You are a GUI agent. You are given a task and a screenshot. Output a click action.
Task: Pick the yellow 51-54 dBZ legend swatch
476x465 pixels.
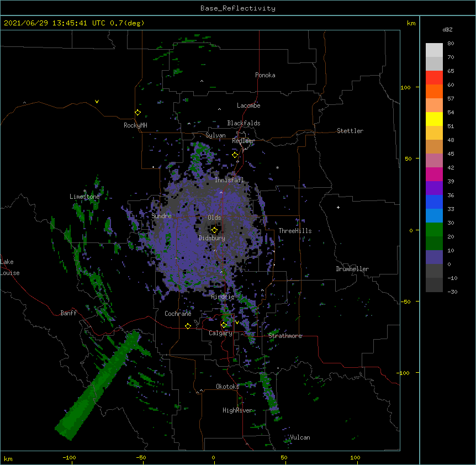pos(434,119)
